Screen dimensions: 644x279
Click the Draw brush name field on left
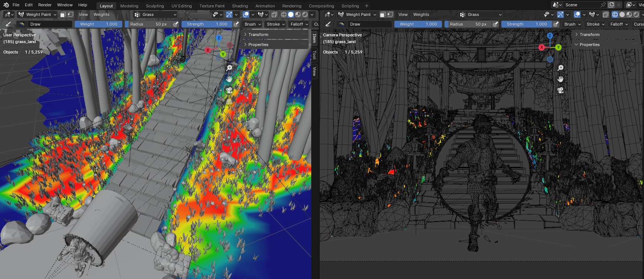point(45,24)
